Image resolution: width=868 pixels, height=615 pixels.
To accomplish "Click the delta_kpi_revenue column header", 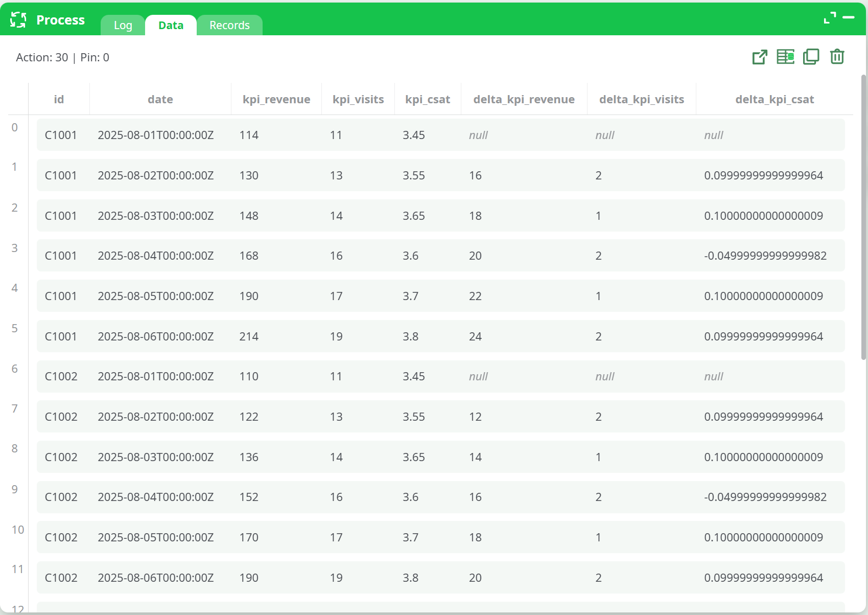I will pos(524,99).
